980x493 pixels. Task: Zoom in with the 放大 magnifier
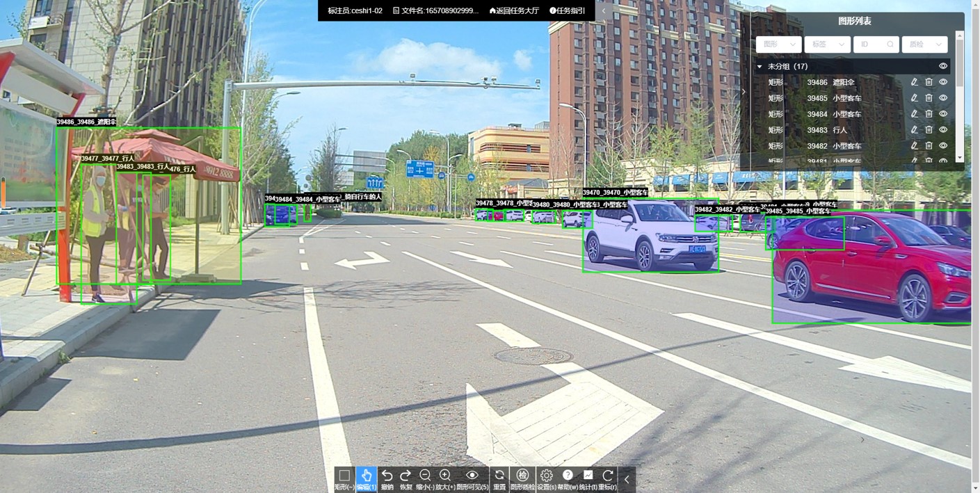(x=445, y=476)
